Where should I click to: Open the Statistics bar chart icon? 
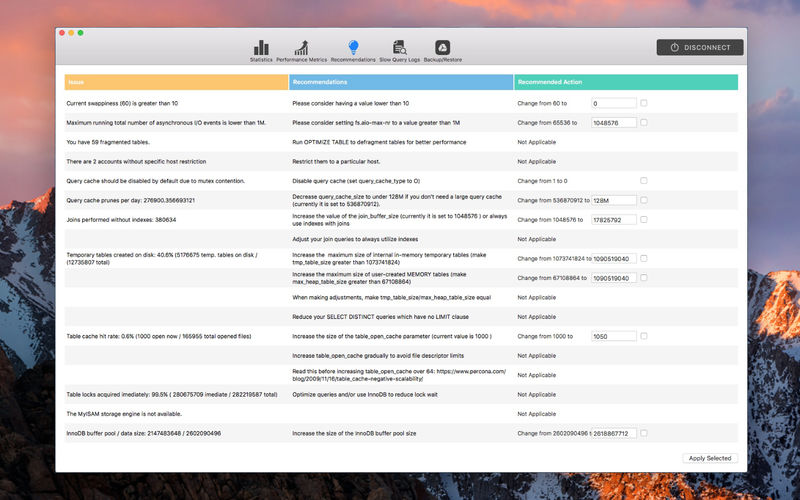click(261, 48)
